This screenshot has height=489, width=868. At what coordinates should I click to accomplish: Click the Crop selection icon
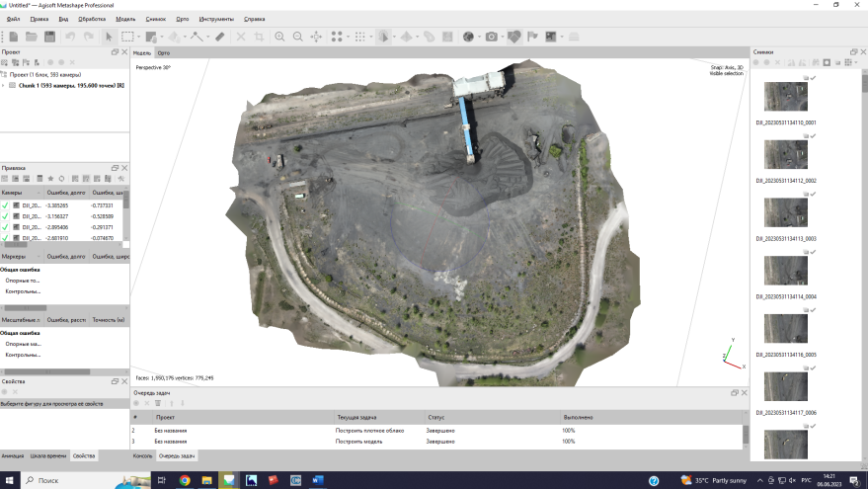(x=260, y=37)
